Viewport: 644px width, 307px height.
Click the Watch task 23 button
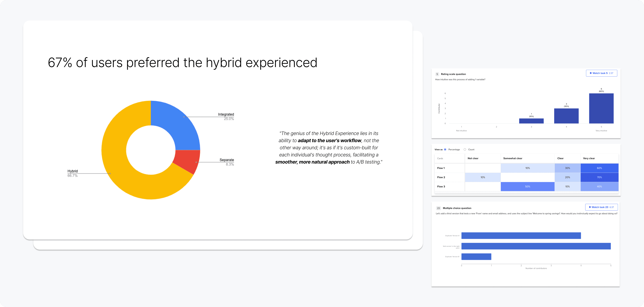[601, 207]
